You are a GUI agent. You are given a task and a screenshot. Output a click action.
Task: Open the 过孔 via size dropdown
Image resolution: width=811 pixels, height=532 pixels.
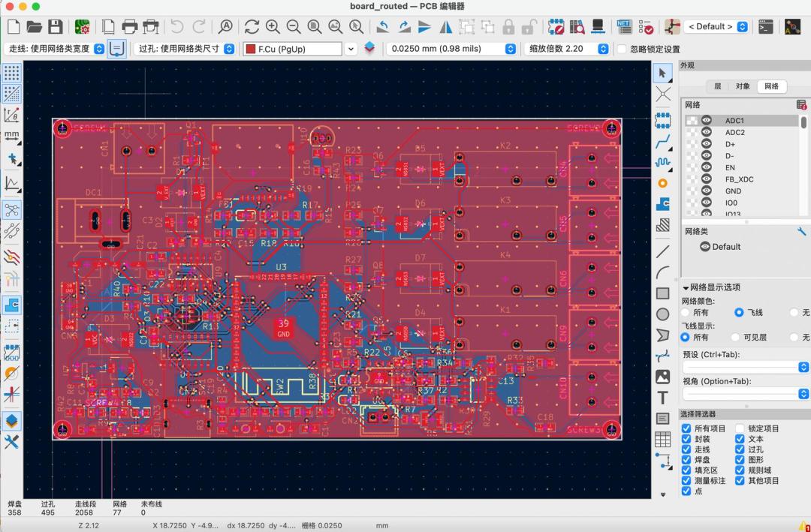pos(185,49)
